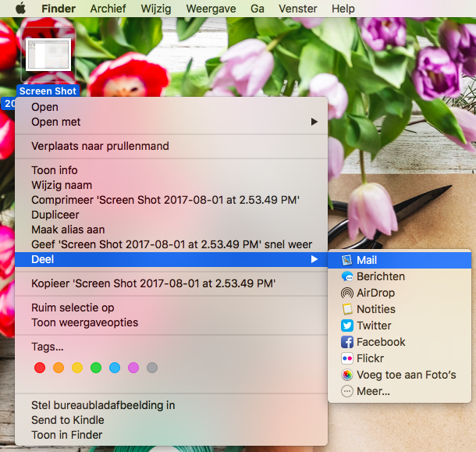Screen dimensions: 476x452
Task: Click the Berichten speech bubble icon
Action: pos(347,276)
